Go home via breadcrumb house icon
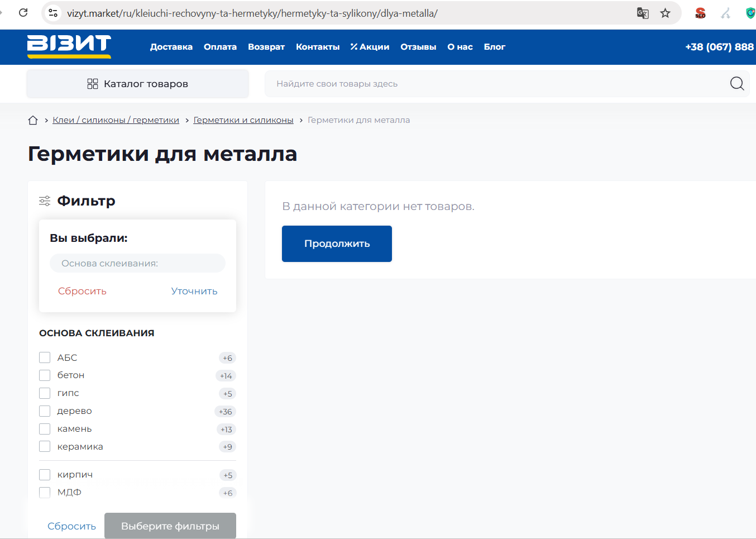The width and height of the screenshot is (756, 539). click(x=33, y=120)
